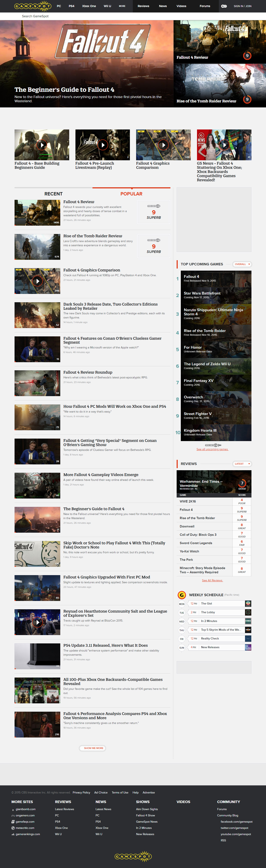Open the PS4 Update 3.11 Released article title
Screen dimensions: 266x868
point(106,645)
